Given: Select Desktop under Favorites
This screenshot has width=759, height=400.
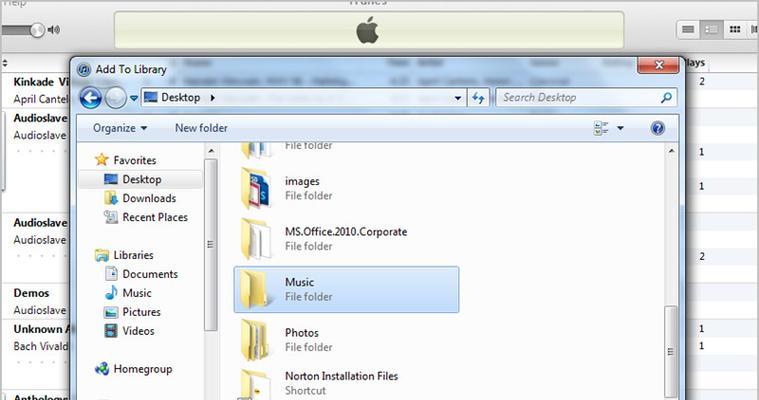Looking at the screenshot, I should [142, 180].
